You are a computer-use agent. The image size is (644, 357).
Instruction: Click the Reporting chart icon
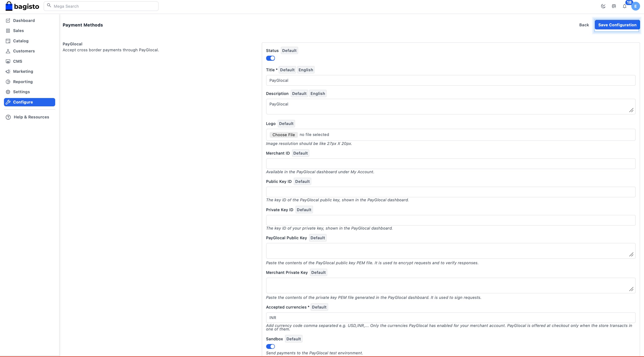coord(8,82)
